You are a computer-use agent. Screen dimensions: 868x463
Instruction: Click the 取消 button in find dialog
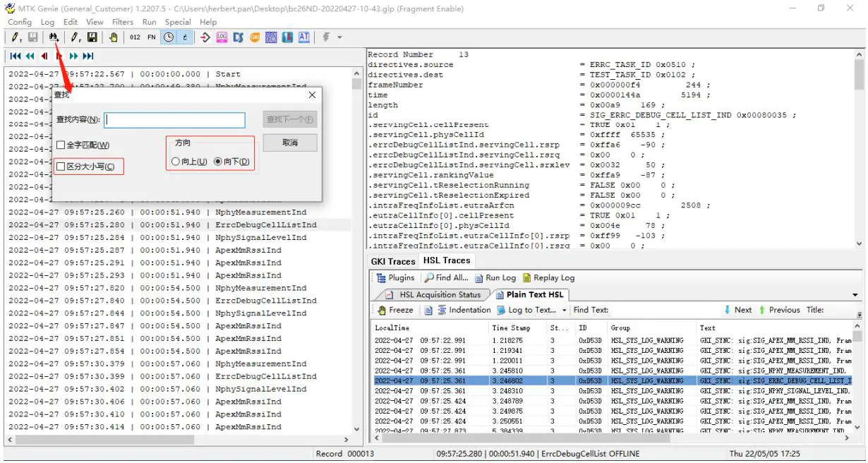click(289, 143)
